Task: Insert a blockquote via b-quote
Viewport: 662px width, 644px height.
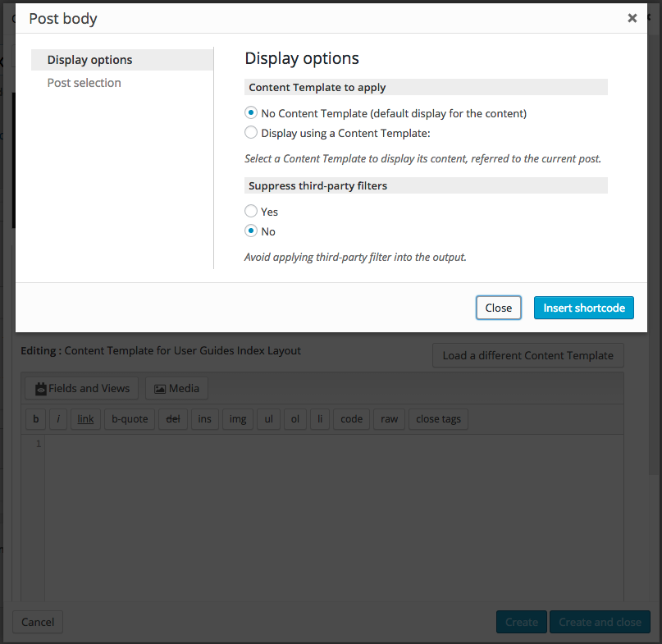Action: pos(129,419)
